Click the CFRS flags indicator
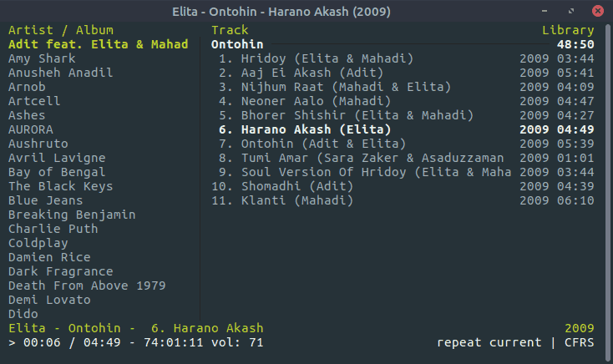 click(x=580, y=343)
